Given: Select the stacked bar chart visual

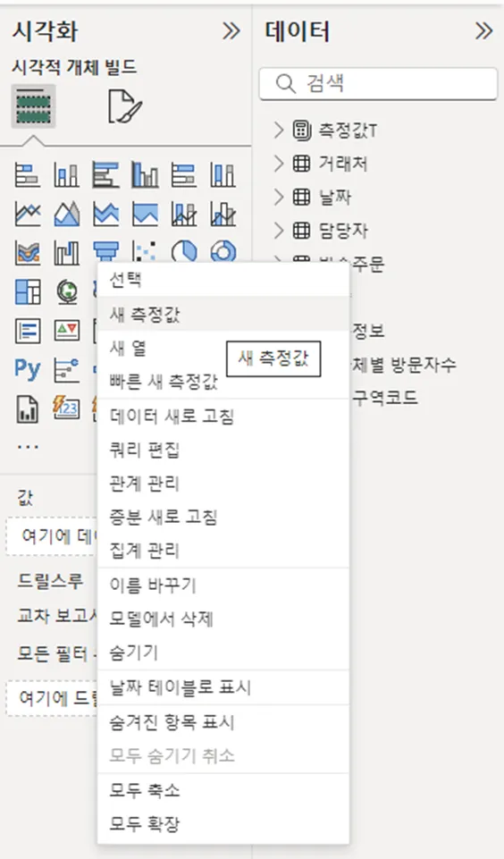Looking at the screenshot, I should (x=28, y=175).
